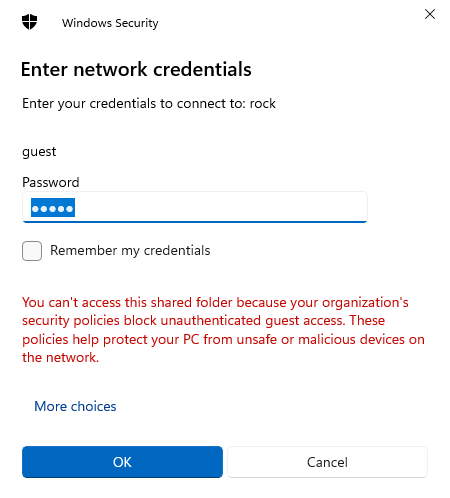Tick the Remember my credentials checkbox
450x498 pixels.
tap(32, 251)
